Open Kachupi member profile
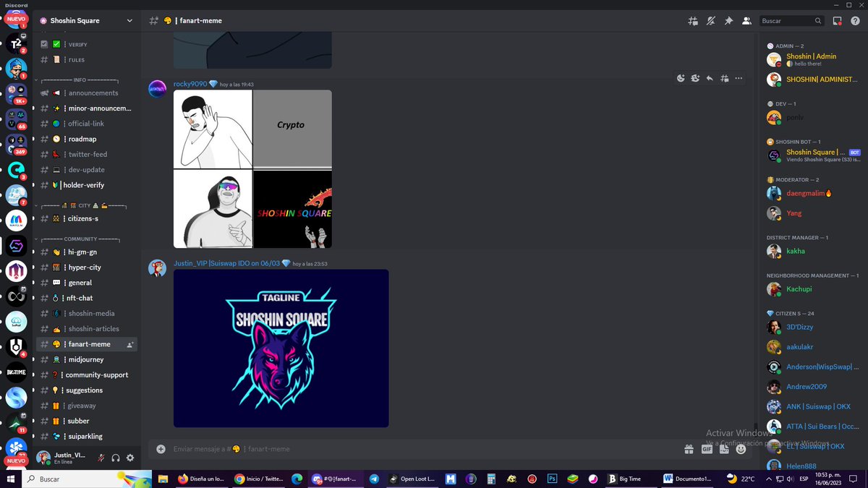This screenshot has width=868, height=488. (x=812, y=289)
